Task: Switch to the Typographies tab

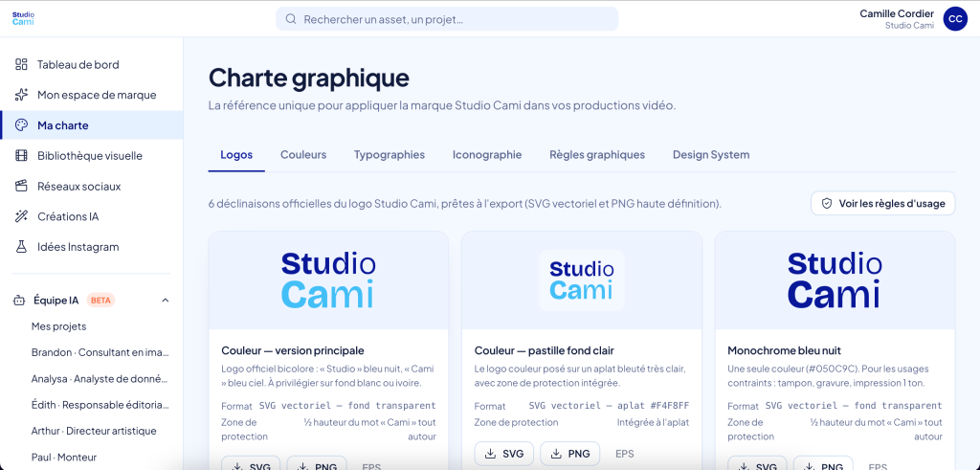Action: tap(390, 154)
